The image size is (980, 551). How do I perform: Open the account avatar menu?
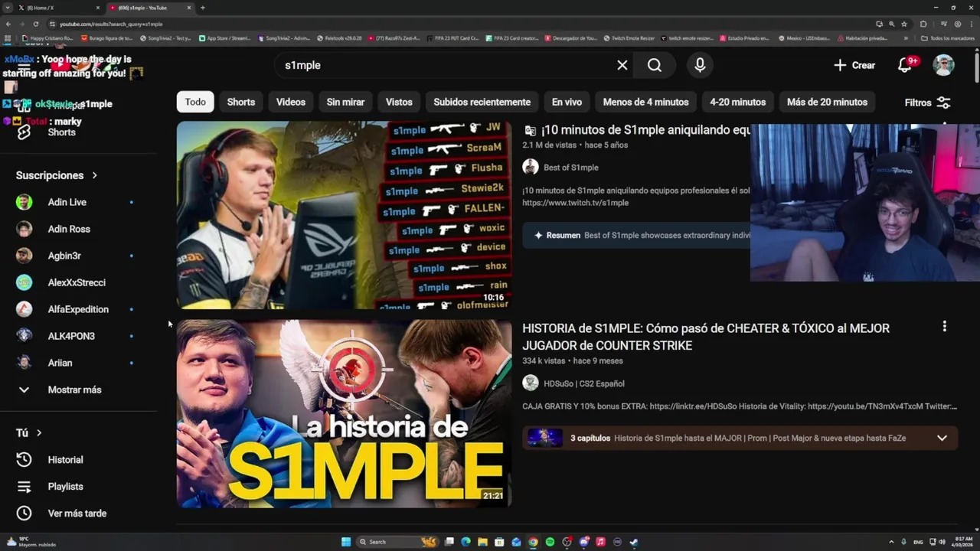click(x=943, y=65)
